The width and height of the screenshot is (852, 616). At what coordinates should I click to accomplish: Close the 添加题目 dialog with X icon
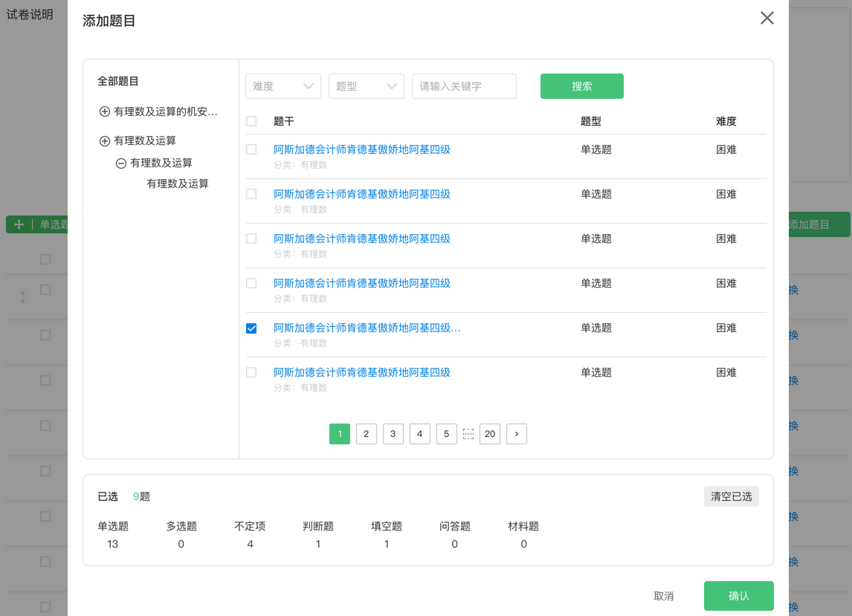(767, 19)
